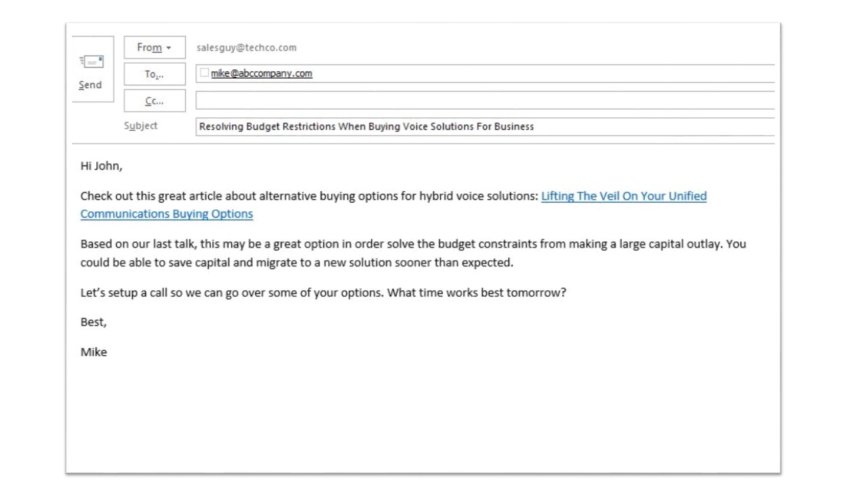Place cursor at 'Hi John,' greeting
This screenshot has width=868, height=488.
click(x=101, y=166)
